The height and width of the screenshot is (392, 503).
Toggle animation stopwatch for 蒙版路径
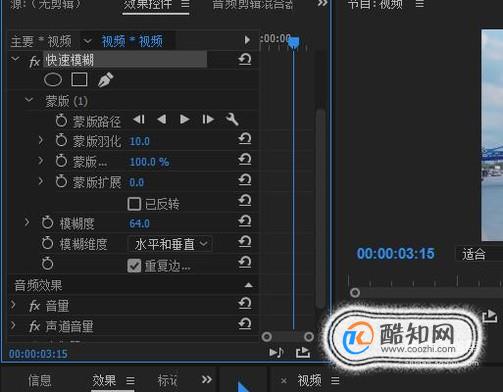(61, 121)
